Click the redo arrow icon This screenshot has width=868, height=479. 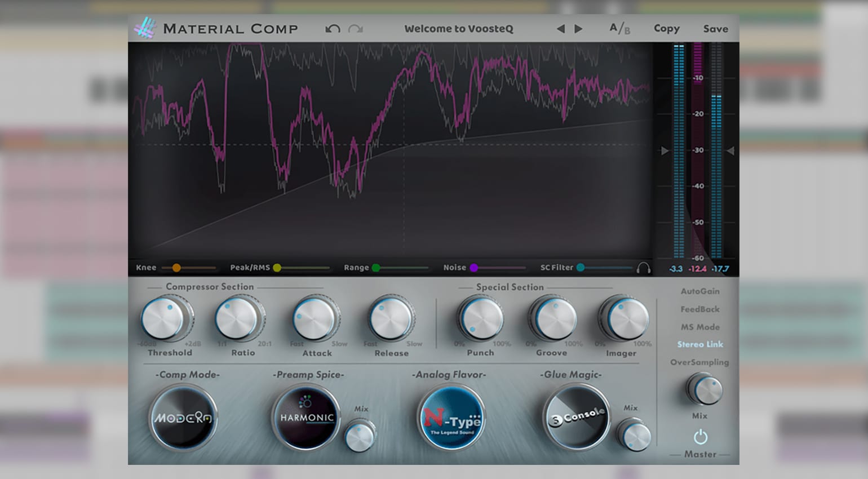click(x=355, y=29)
